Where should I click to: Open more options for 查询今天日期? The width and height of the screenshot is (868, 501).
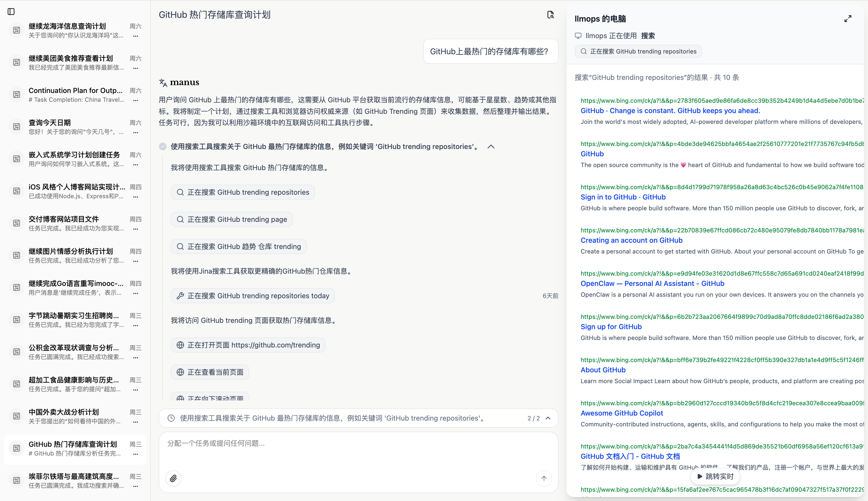point(135,132)
